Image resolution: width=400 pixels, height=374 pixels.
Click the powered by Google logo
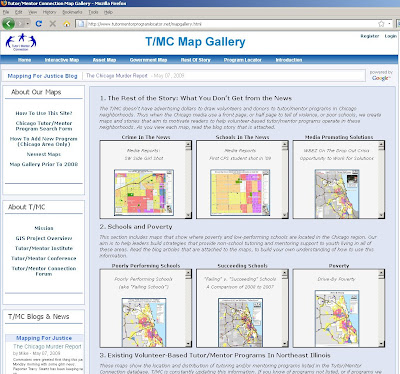click(381, 76)
